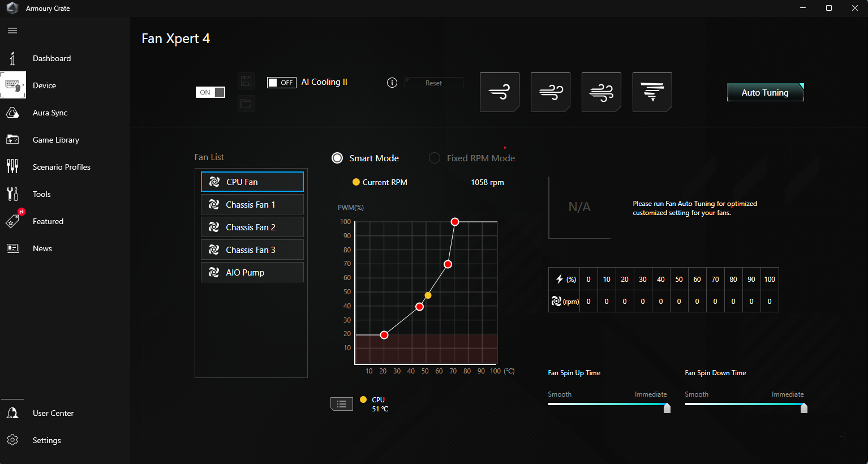Image resolution: width=868 pixels, height=464 pixels.
Task: Select the Full Speed fan mode icon
Action: 652,92
